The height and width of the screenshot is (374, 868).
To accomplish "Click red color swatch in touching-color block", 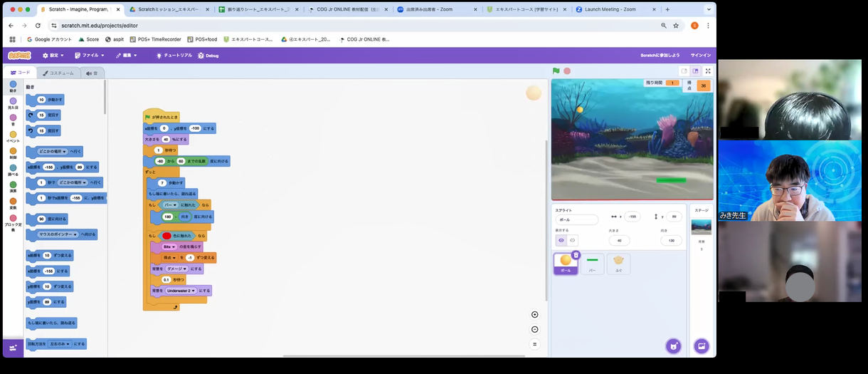I will point(166,236).
